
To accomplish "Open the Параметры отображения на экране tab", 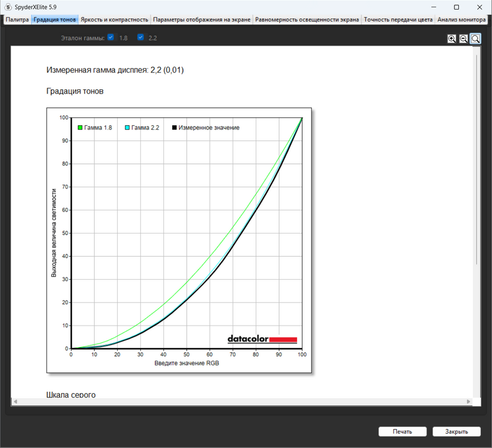I will (x=202, y=20).
